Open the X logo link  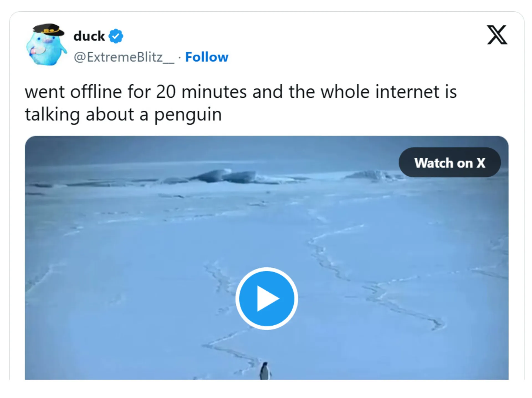pyautogui.click(x=497, y=35)
